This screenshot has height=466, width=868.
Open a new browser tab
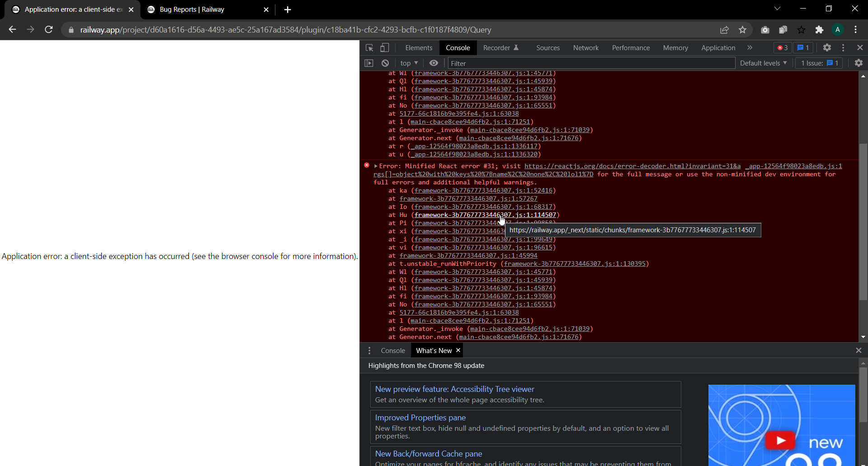(288, 9)
